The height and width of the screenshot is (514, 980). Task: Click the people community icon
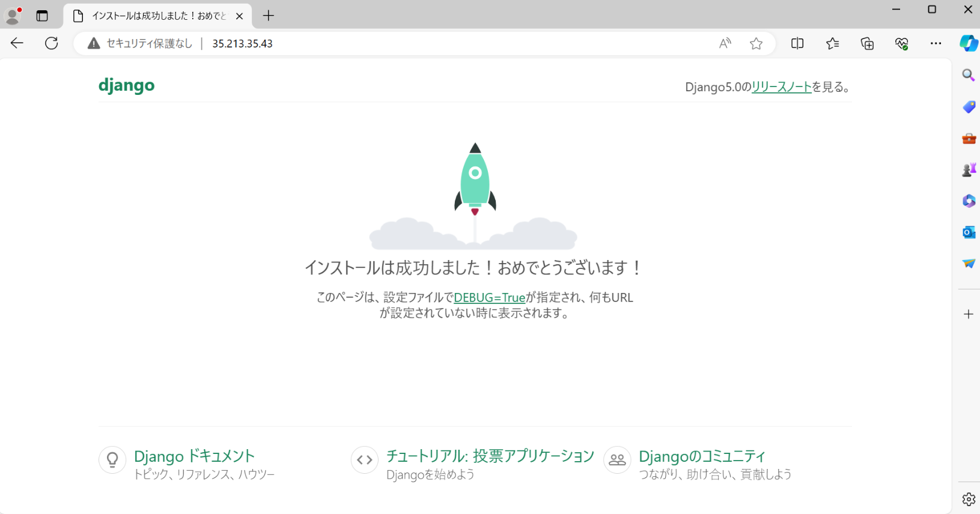pyautogui.click(x=617, y=460)
